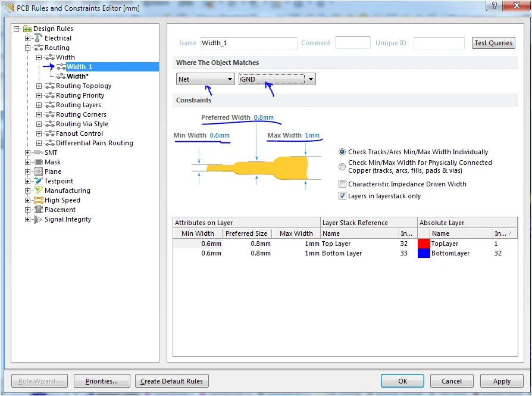Expand the Routing Via Style node
Image resolution: width=532 pixels, height=396 pixels.
pyautogui.click(x=39, y=124)
